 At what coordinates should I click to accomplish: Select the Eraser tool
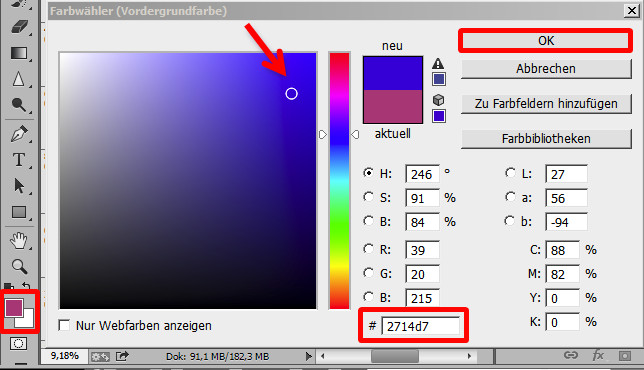tap(19, 27)
